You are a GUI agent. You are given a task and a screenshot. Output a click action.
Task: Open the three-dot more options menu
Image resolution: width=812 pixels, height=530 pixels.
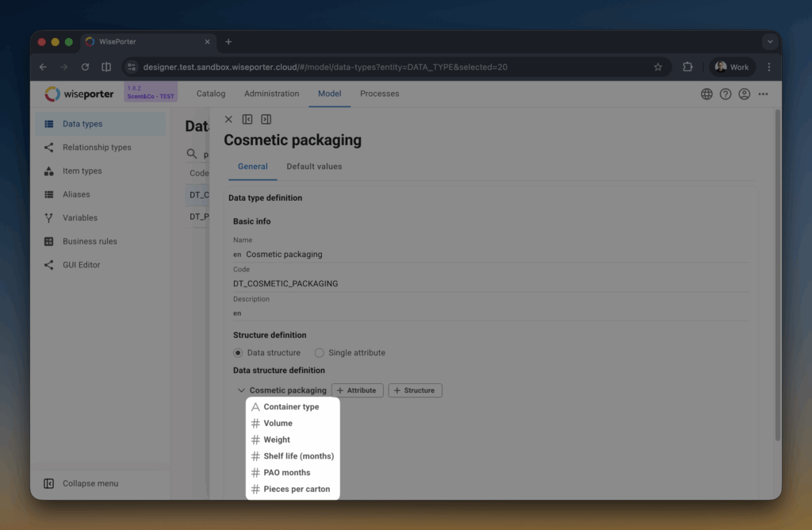(763, 94)
